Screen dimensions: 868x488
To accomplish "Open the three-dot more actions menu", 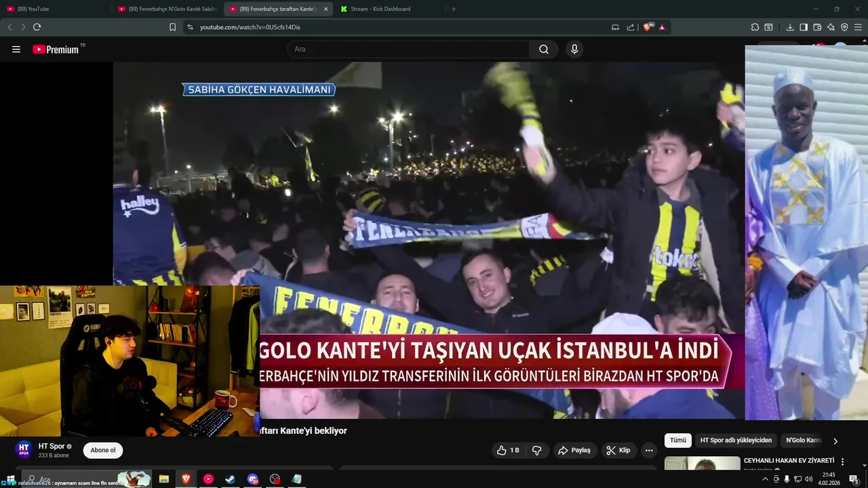I will click(649, 450).
